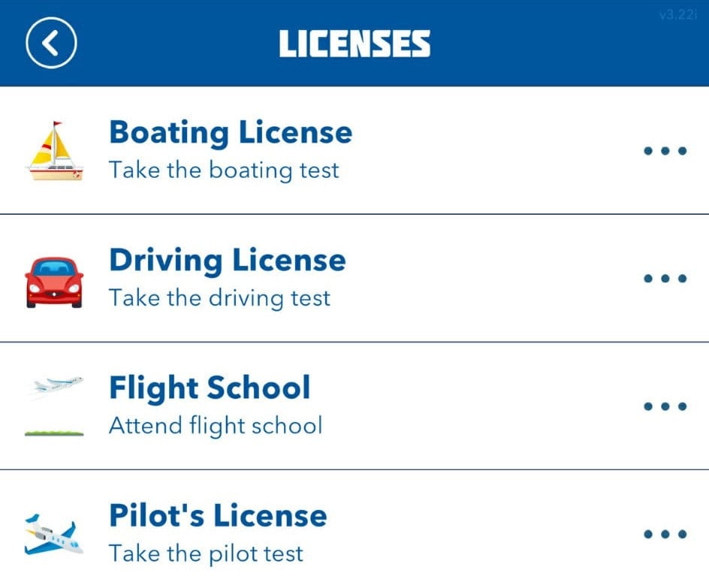Viewport: 709px width, 588px height.
Task: Select the Boating License title
Action: pyautogui.click(x=231, y=133)
